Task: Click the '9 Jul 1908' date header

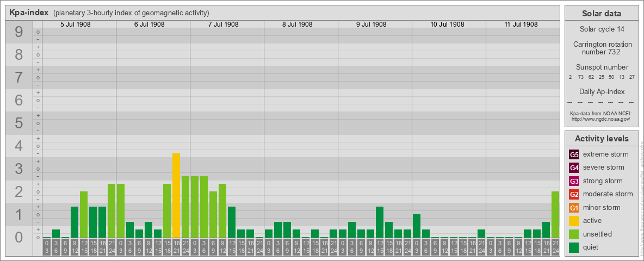Action: click(371, 24)
